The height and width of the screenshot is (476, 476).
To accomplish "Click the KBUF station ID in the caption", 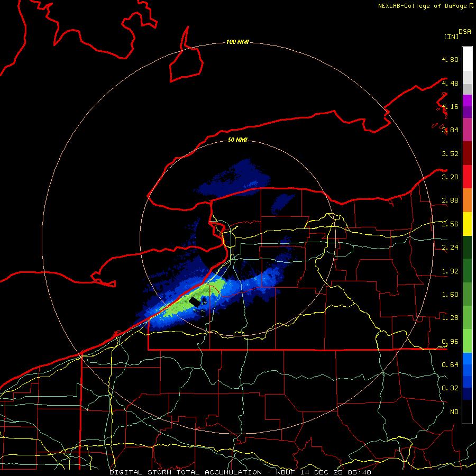I will tap(286, 472).
